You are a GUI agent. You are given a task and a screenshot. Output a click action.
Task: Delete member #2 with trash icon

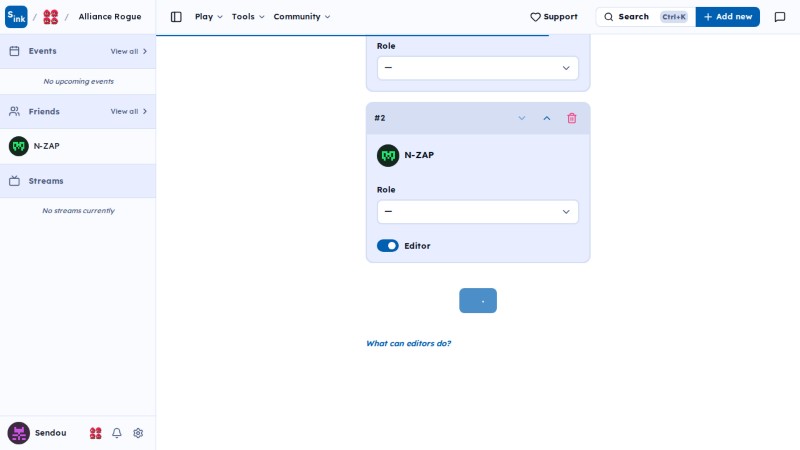(x=571, y=118)
